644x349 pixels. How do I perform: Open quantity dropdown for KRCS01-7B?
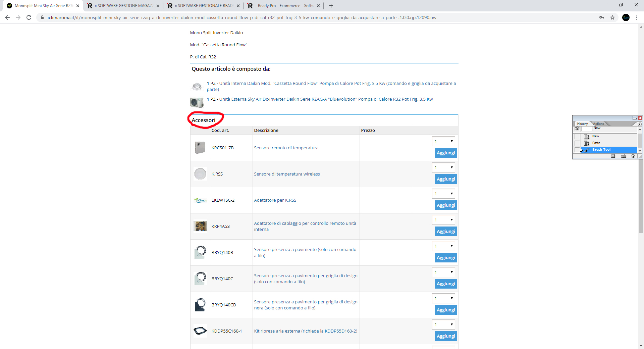pyautogui.click(x=443, y=141)
